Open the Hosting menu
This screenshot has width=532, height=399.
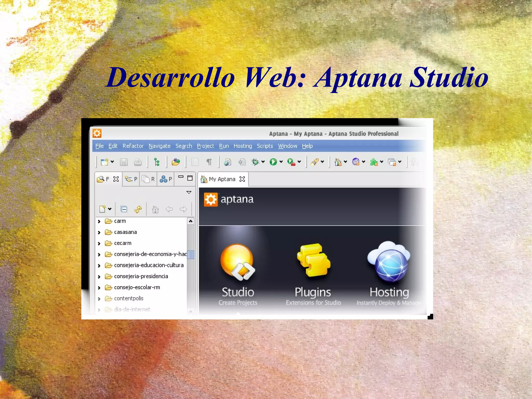243,146
